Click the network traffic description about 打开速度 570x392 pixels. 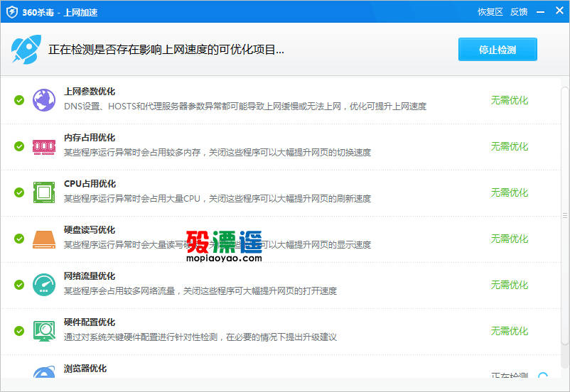pos(200,291)
